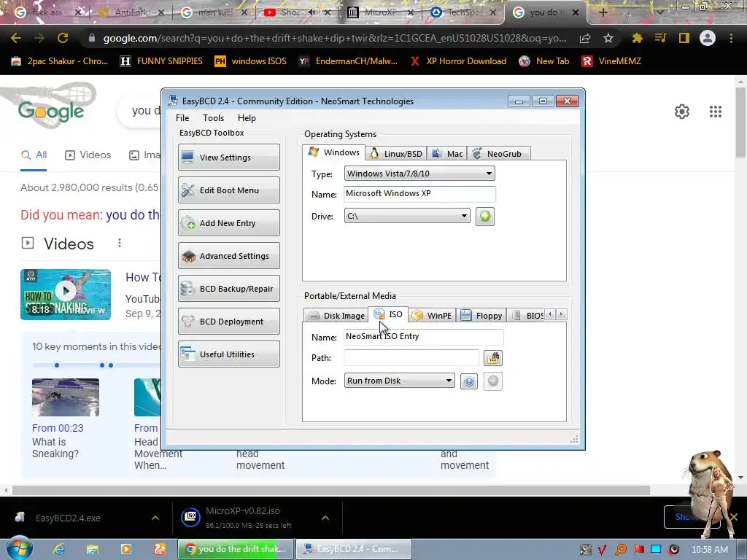747x560 pixels.
Task: Open Add New Entry section
Action: [228, 223]
